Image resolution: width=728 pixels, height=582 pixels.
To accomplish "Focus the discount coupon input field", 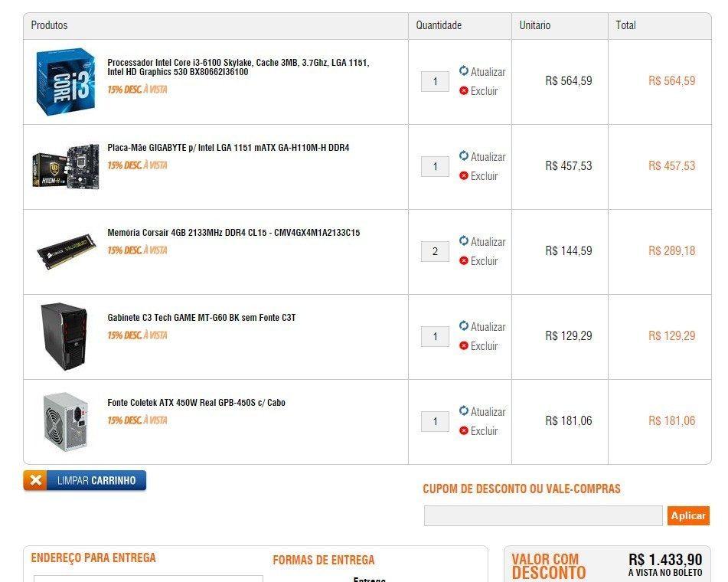I will (x=543, y=515).
